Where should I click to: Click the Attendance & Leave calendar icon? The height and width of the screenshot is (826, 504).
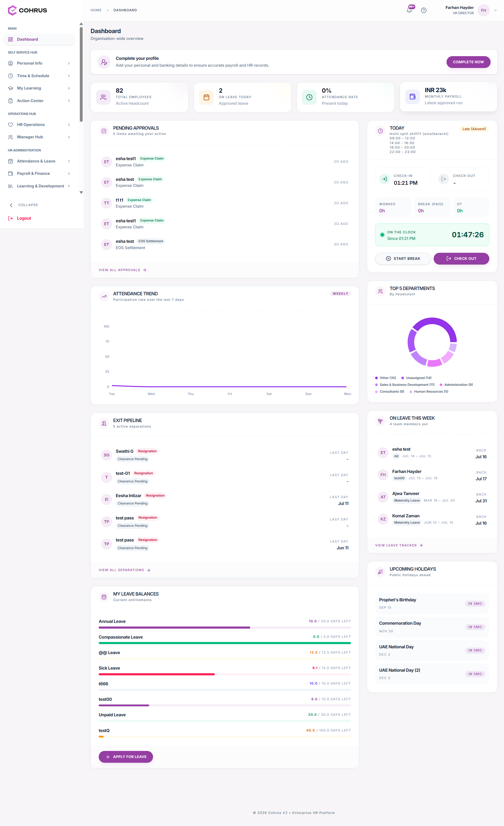[10, 161]
